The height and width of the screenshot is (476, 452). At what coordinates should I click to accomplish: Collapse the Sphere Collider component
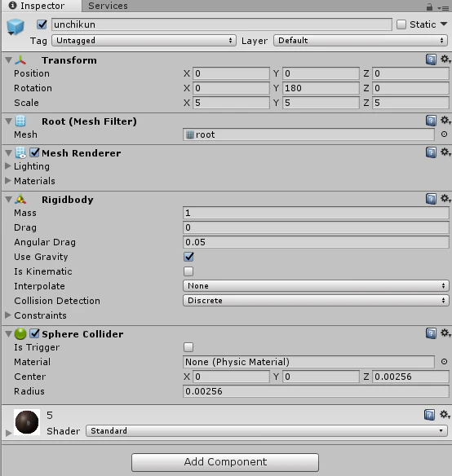coord(8,334)
